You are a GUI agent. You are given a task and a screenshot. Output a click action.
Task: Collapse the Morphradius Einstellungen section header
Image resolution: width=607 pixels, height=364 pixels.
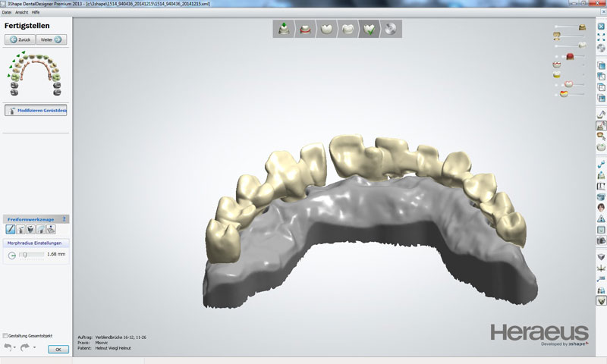click(36, 243)
